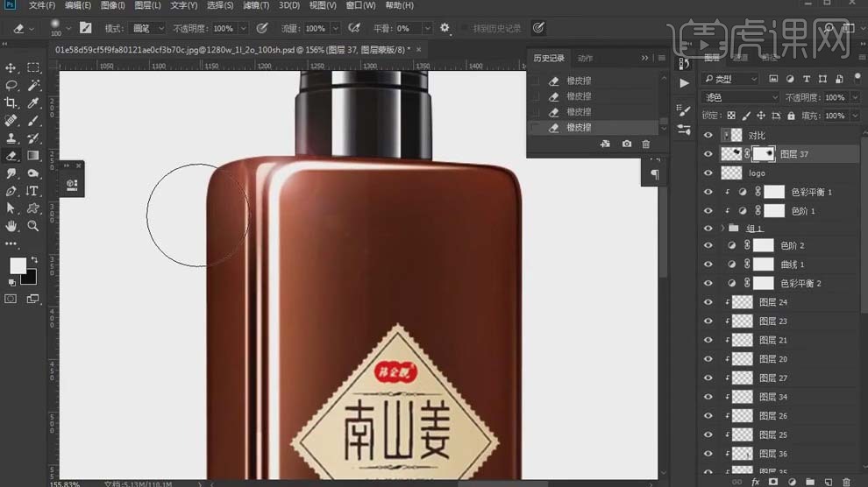Enable 抹到历史记录 checkbox
868x487 pixels.
[x=464, y=28]
